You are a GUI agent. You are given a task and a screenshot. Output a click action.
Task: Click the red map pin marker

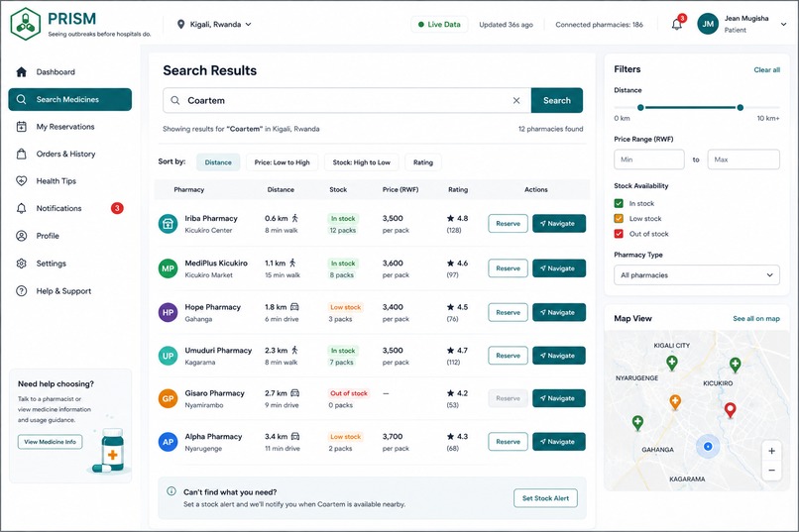[731, 410]
